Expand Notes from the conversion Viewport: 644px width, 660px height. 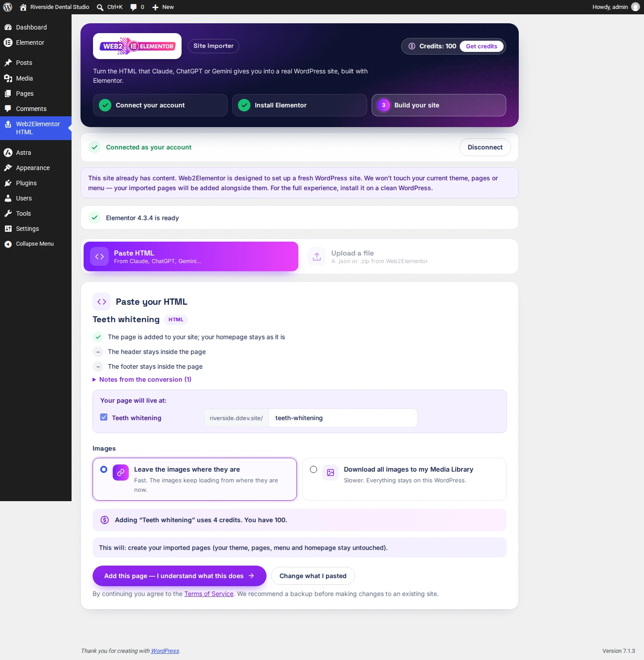142,379
